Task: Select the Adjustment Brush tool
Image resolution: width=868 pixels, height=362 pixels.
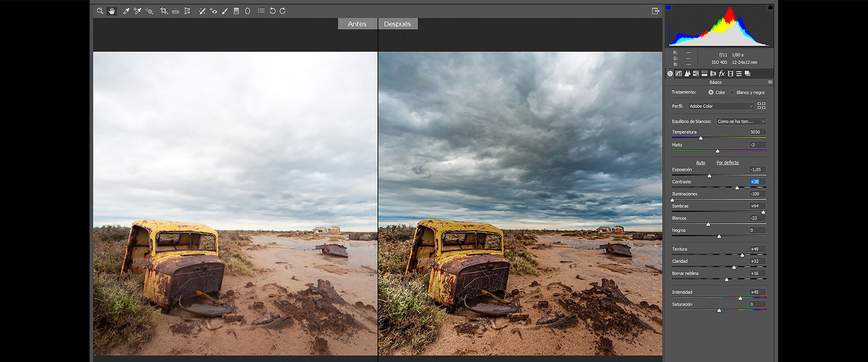Action: [225, 11]
